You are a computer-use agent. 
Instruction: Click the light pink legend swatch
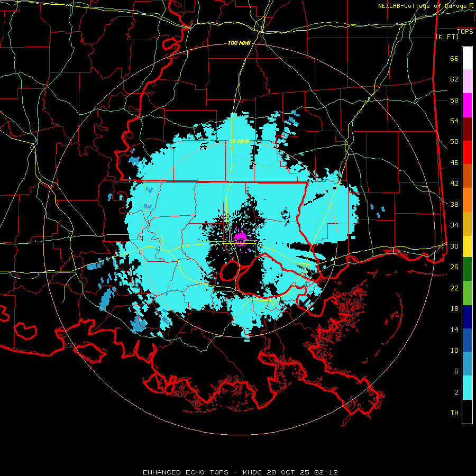tap(467, 81)
